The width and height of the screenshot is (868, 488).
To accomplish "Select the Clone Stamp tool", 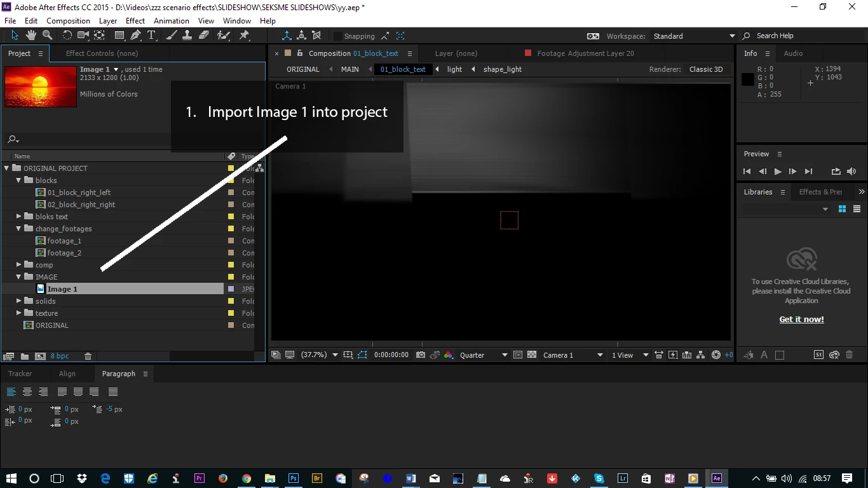I will coord(187,36).
